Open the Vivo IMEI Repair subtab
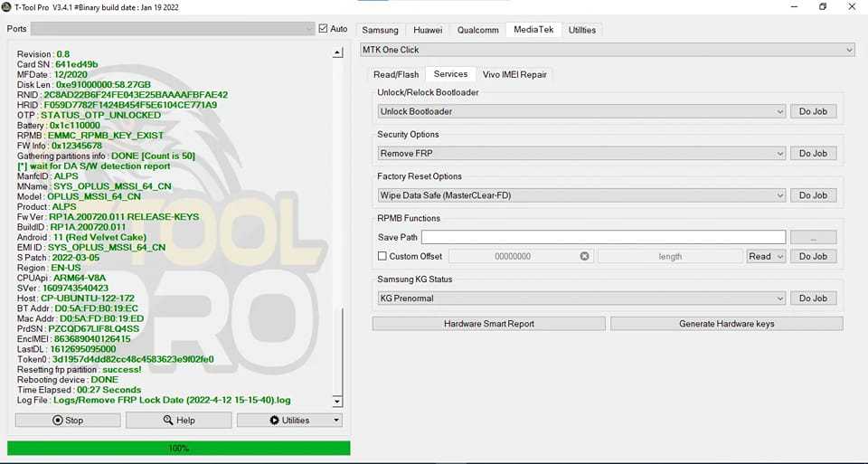The width and height of the screenshot is (868, 464). tap(514, 74)
